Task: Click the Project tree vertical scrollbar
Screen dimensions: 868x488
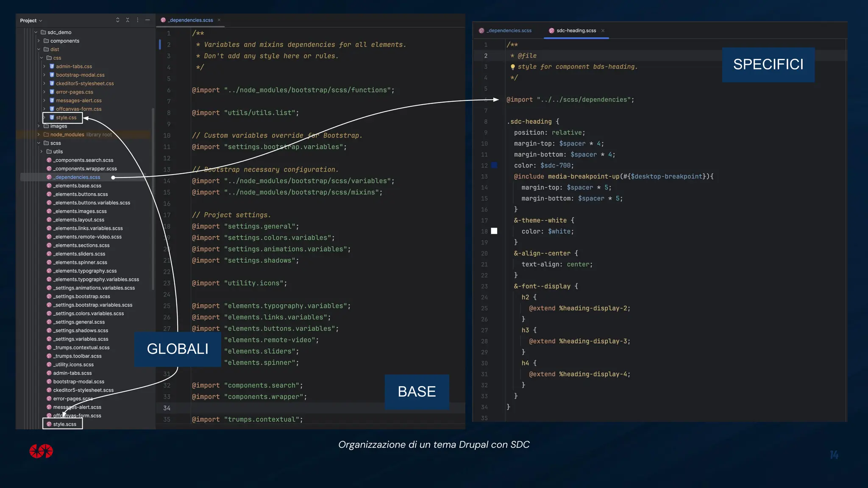Action: (x=153, y=199)
